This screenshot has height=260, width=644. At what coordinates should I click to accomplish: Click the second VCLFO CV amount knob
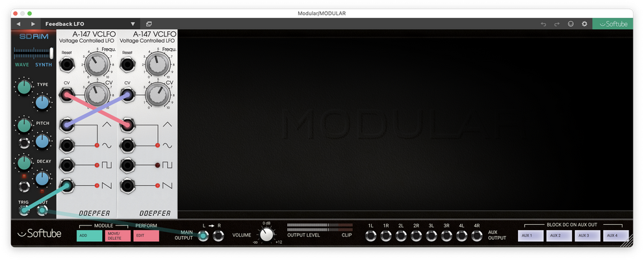(158, 95)
